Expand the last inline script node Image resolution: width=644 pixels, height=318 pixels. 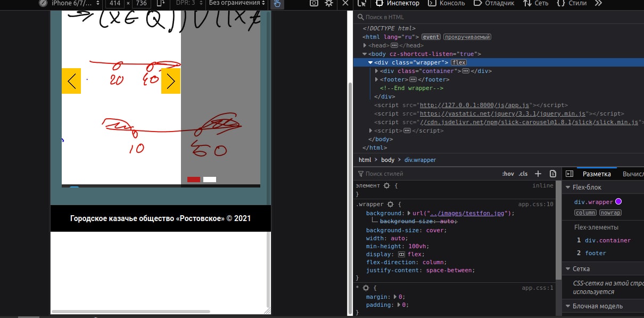(x=371, y=131)
